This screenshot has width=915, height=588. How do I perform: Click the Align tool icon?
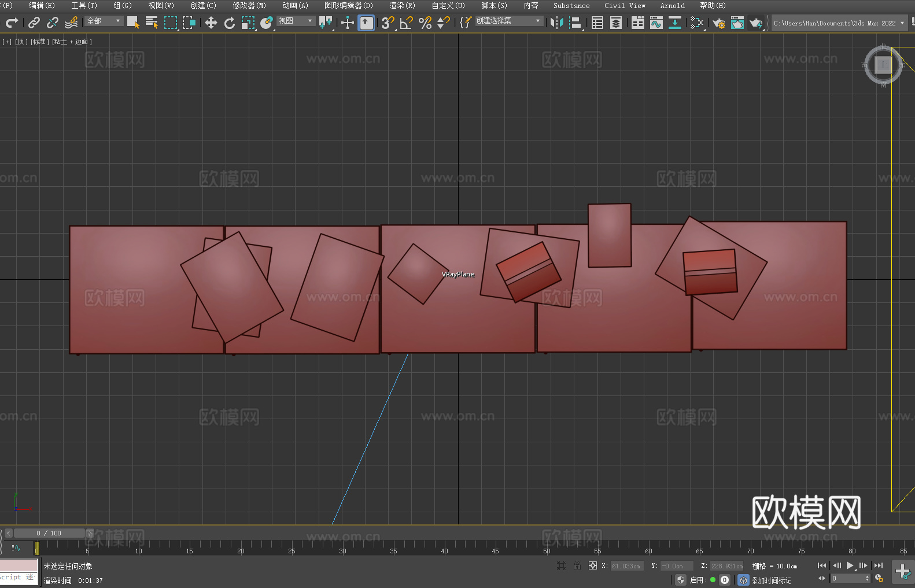pos(575,23)
